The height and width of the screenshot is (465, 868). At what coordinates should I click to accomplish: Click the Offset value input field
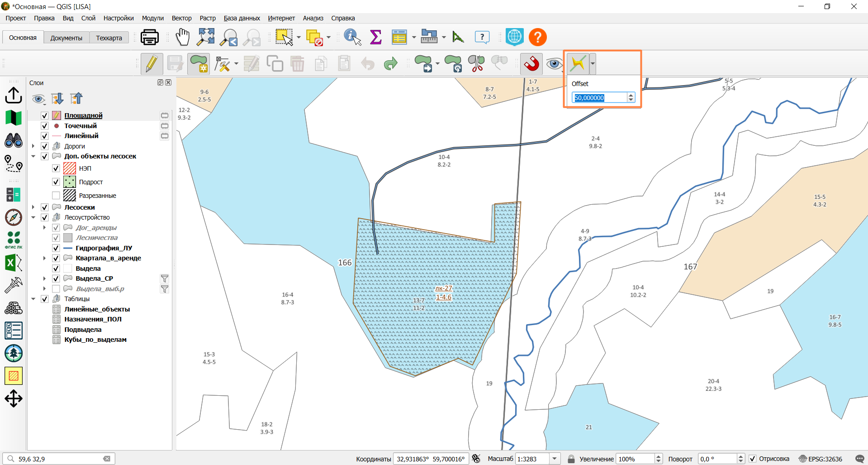tap(600, 97)
